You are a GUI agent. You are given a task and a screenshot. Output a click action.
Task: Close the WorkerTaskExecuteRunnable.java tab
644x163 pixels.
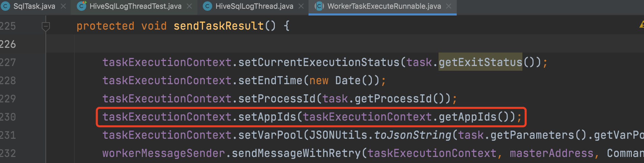click(449, 6)
